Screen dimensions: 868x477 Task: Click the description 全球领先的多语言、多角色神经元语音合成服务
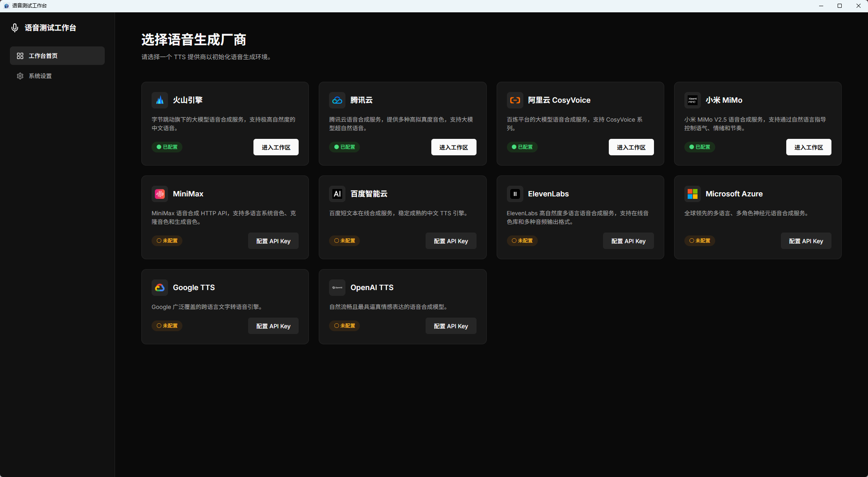pos(746,213)
